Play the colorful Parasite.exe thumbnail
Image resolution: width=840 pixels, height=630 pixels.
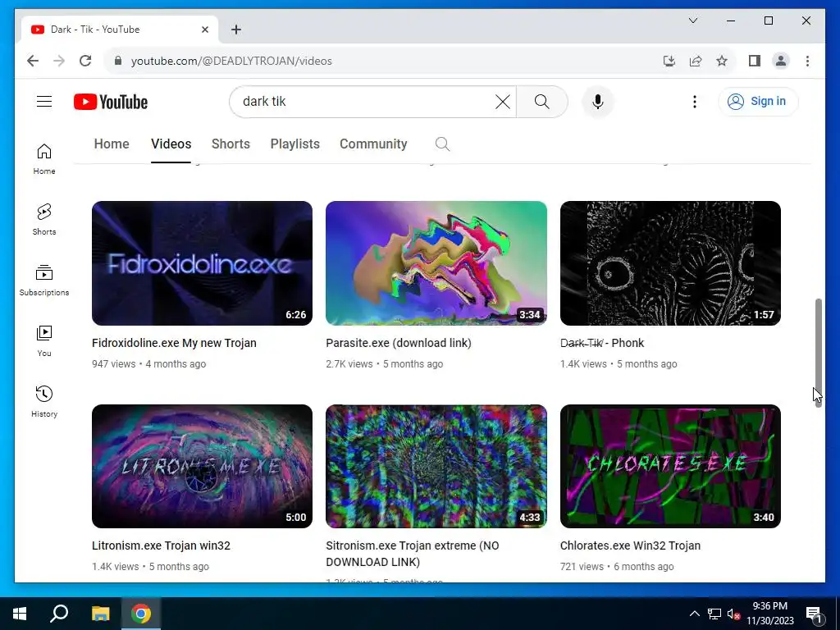436,263
